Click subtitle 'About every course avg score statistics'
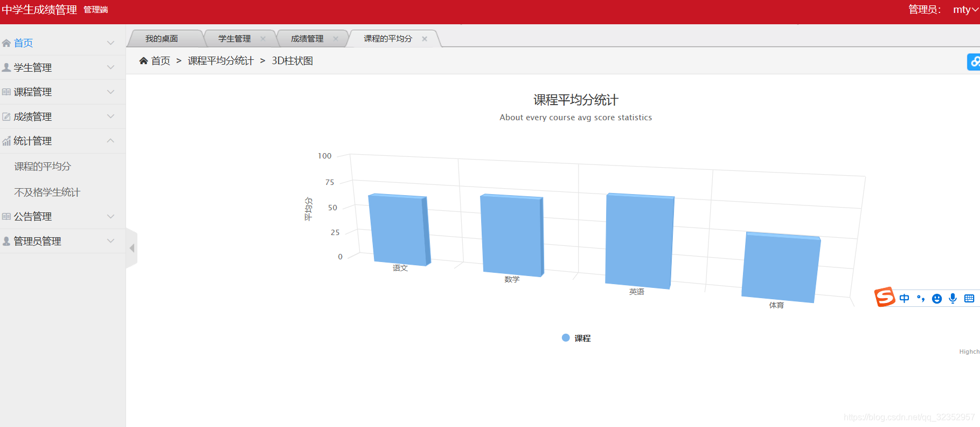The height and width of the screenshot is (427, 980). point(576,118)
